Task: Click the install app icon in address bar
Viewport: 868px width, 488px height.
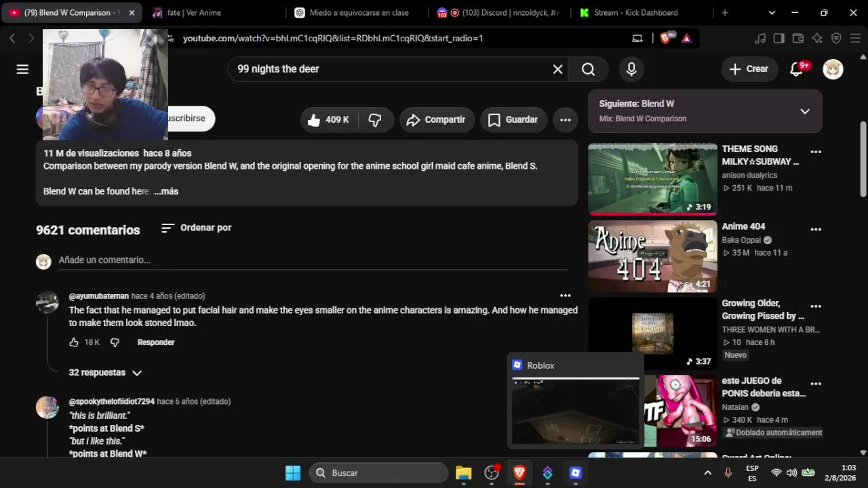Action: pyautogui.click(x=637, y=39)
